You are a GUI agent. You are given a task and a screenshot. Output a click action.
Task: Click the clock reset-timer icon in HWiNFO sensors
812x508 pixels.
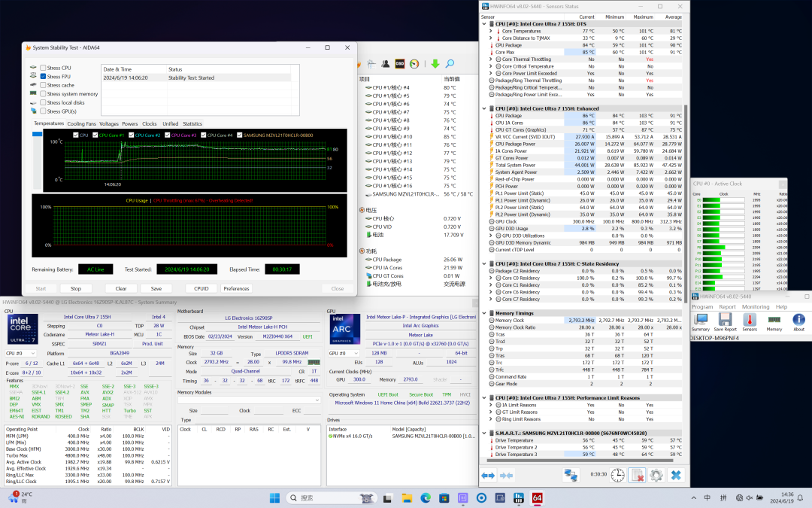point(617,476)
